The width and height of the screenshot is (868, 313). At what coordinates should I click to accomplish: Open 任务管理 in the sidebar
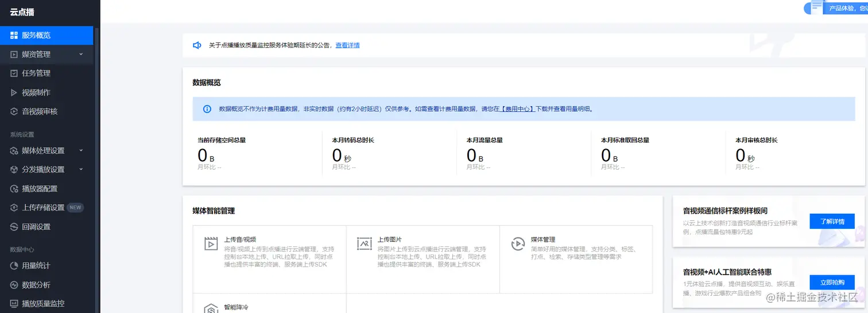click(46, 73)
